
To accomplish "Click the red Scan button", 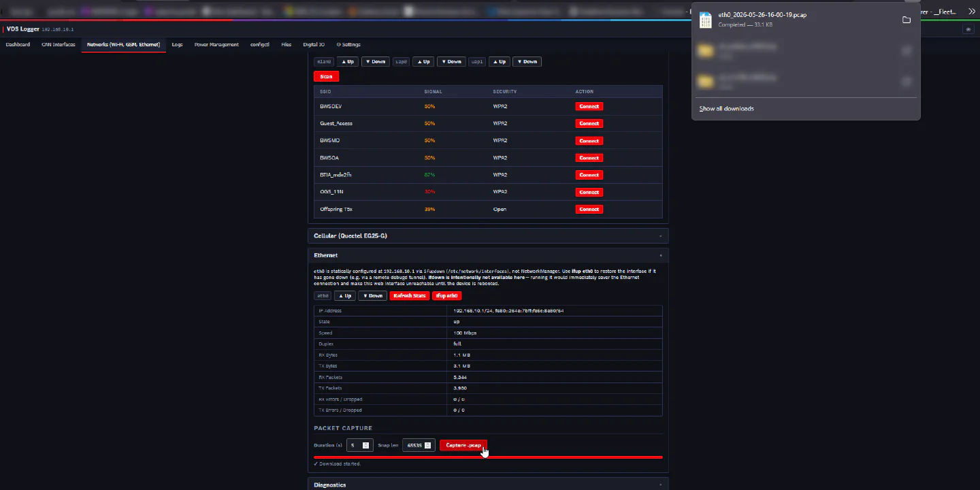I will coord(326,76).
